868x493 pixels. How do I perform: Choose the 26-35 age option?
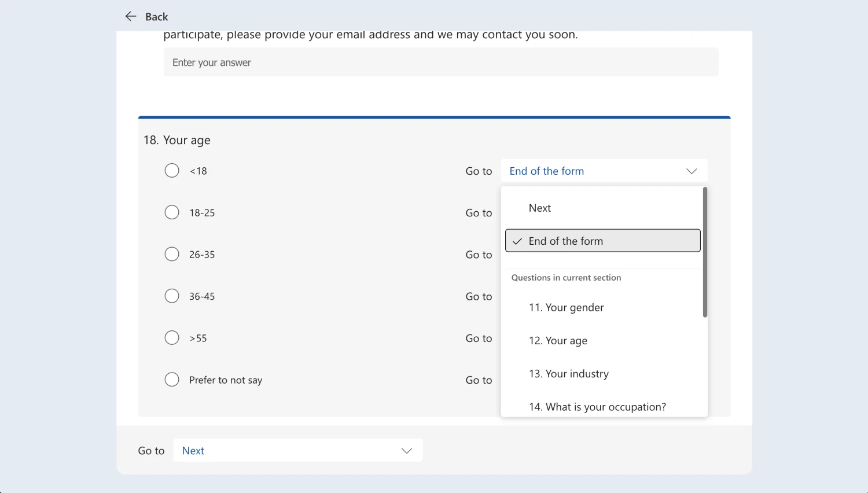coord(172,254)
